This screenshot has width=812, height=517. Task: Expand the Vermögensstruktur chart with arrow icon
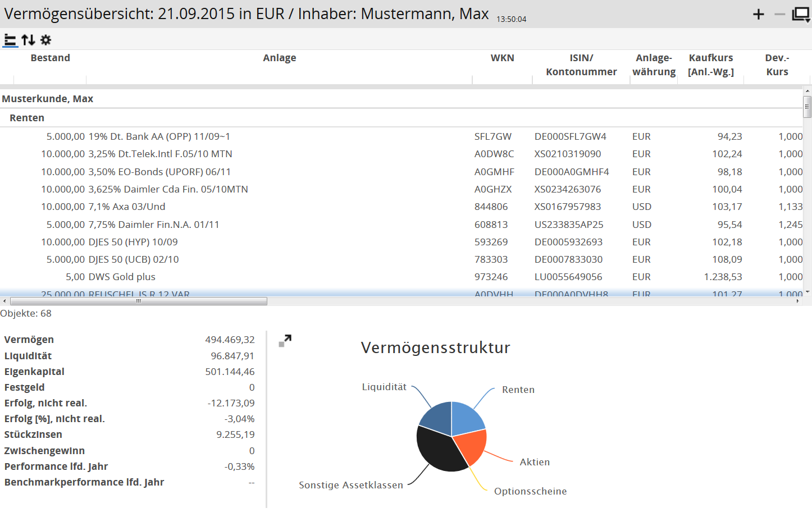[x=285, y=341]
